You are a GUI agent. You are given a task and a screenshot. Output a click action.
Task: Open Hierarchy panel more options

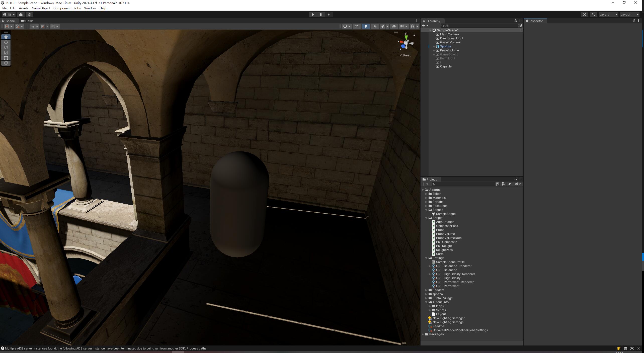click(x=520, y=21)
